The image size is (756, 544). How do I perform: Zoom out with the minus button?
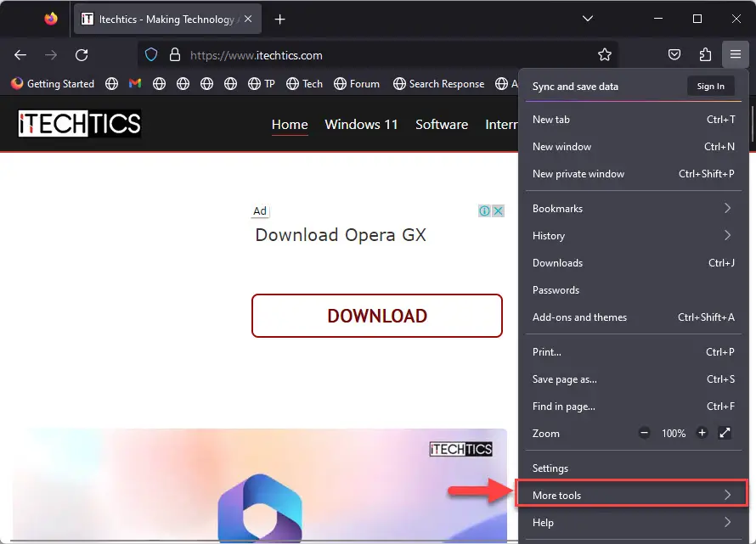644,433
